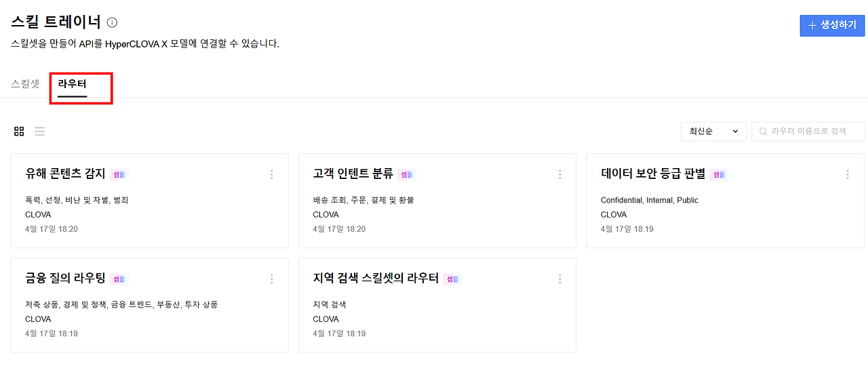Open more options for 유해 콘텐츠 감지
The height and width of the screenshot is (385, 868).
272,174
